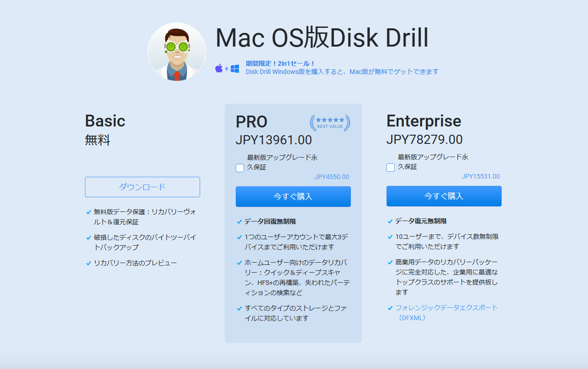
Task: Click the checkmark beside フォレンジックデータエクスポート
Action: coord(390,308)
